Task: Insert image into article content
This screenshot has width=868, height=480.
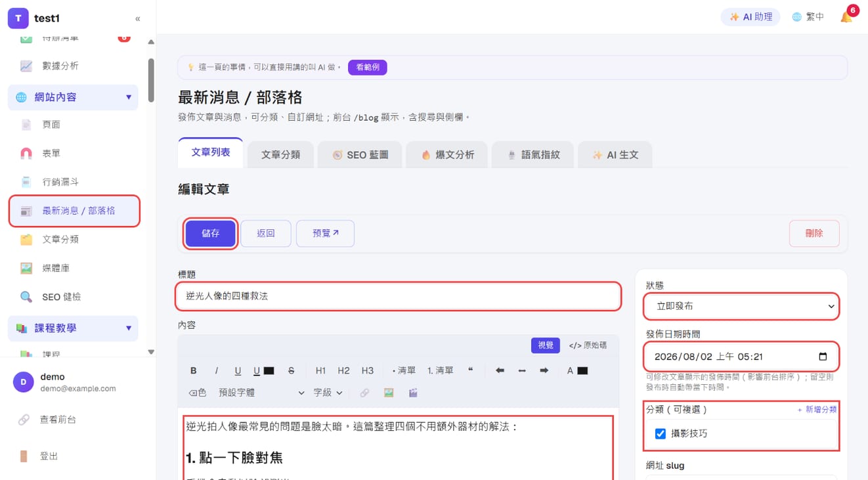Action: coord(389,393)
